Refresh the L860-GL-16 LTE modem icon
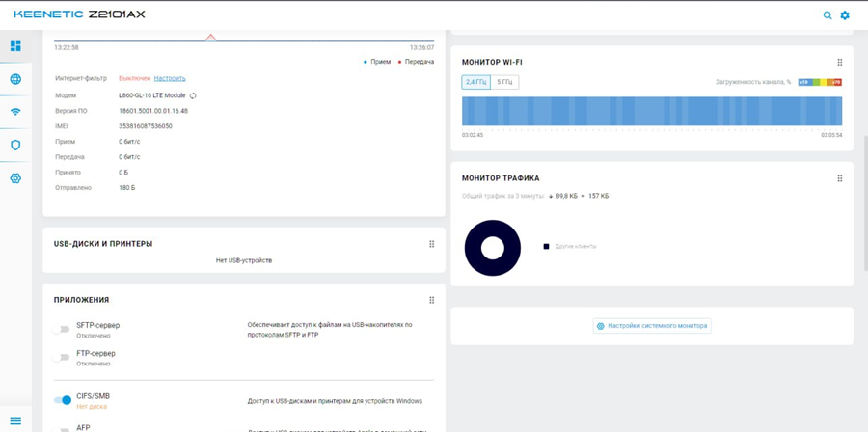 (x=193, y=95)
